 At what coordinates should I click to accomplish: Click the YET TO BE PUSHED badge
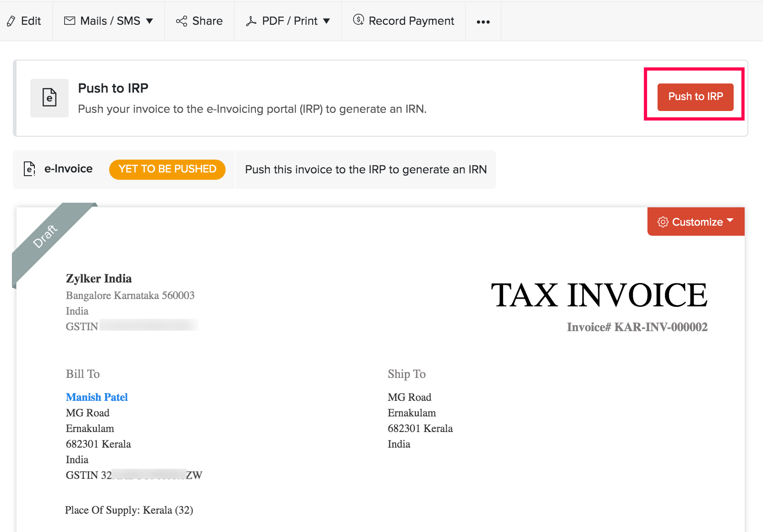(x=167, y=169)
